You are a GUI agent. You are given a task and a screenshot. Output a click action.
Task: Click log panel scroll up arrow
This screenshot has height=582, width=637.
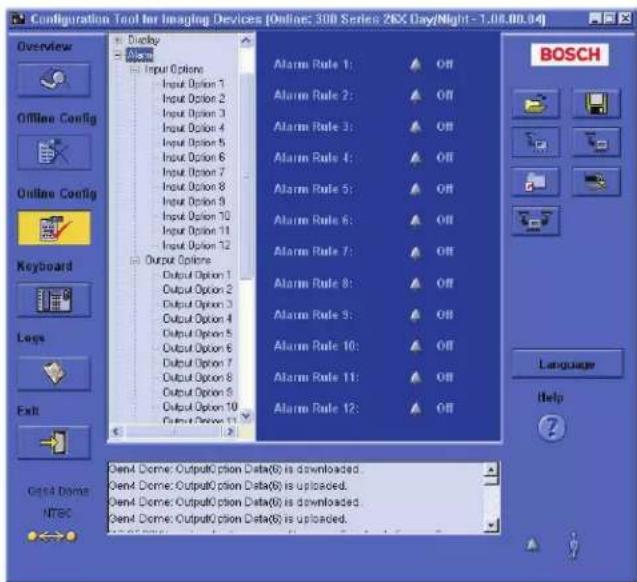click(x=491, y=469)
